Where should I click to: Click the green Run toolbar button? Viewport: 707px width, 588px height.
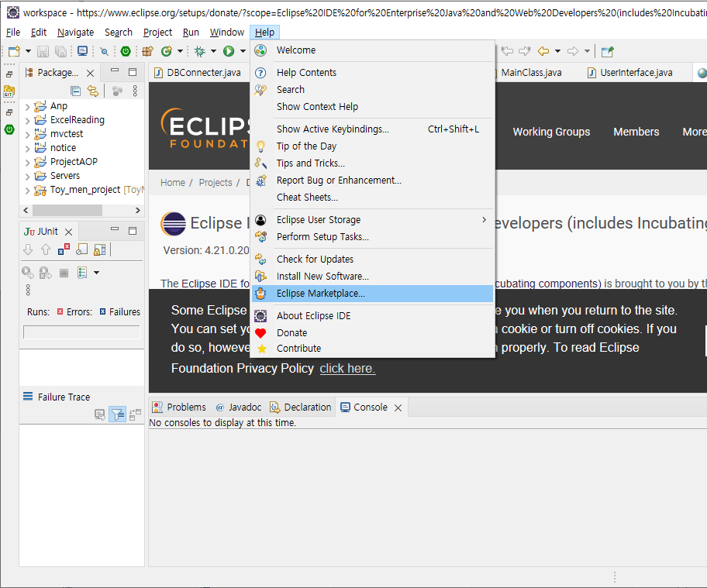coord(229,51)
